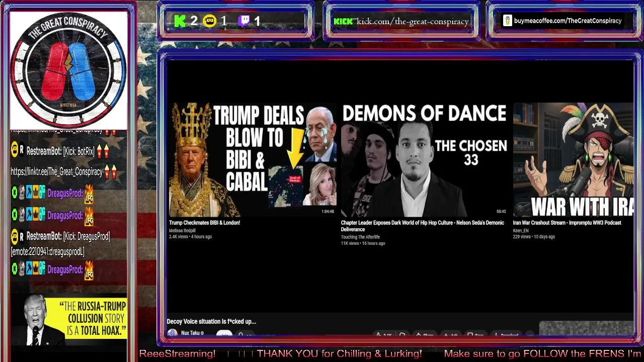
Task: Click '229 views • 10 days ago' text
Action: (534, 237)
